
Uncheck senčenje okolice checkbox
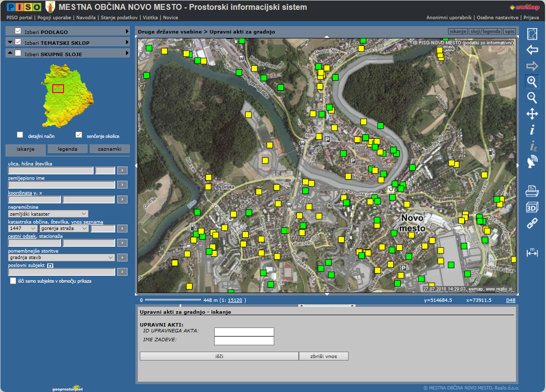[x=79, y=135]
